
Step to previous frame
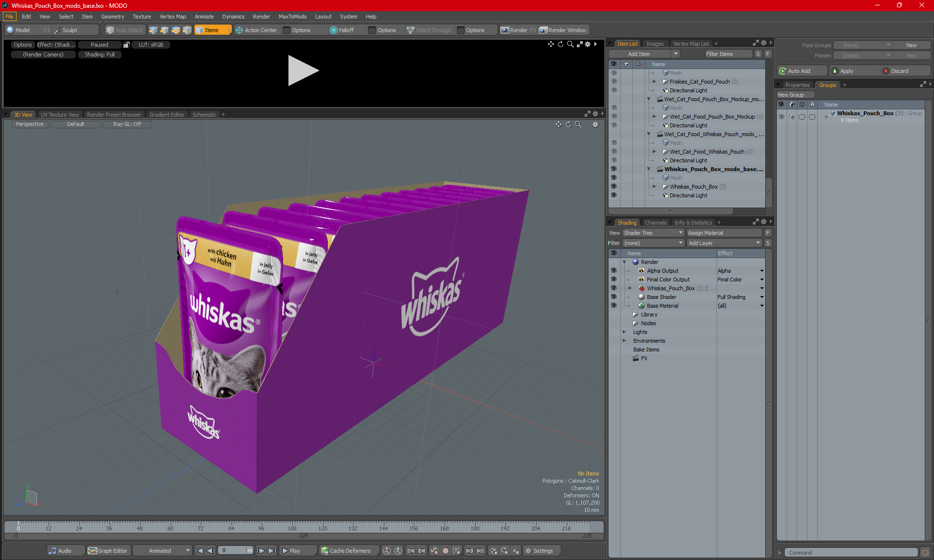click(211, 551)
